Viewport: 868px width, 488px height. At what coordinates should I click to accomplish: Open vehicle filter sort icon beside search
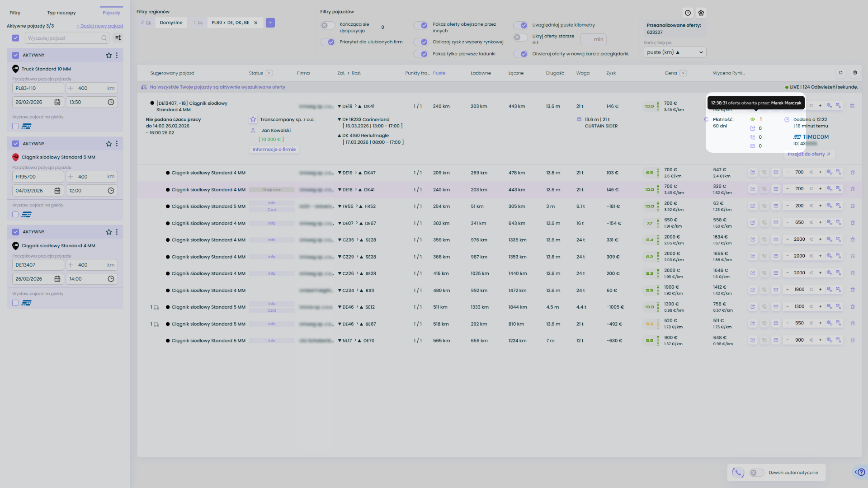coord(118,38)
